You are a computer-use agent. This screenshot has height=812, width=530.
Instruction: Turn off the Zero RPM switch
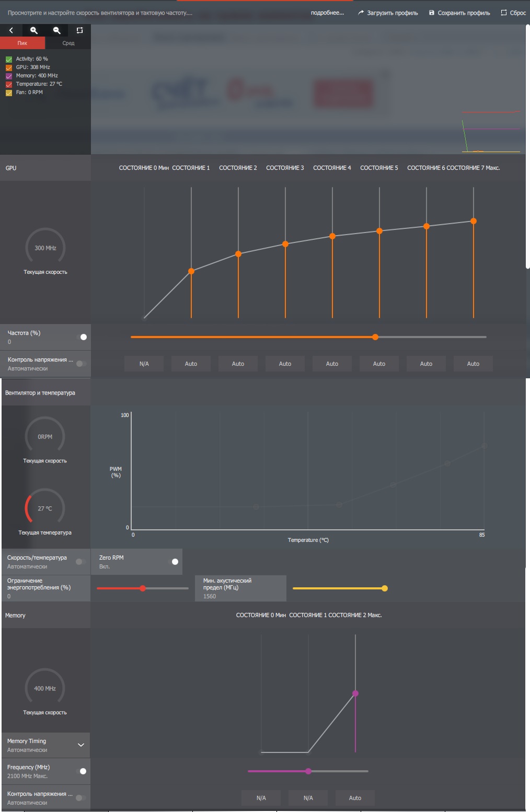(174, 562)
